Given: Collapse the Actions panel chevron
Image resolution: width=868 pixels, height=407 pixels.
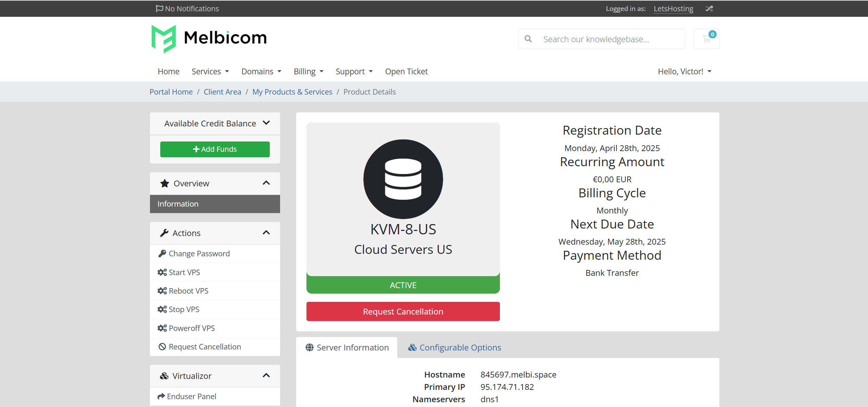Looking at the screenshot, I should coord(266,233).
